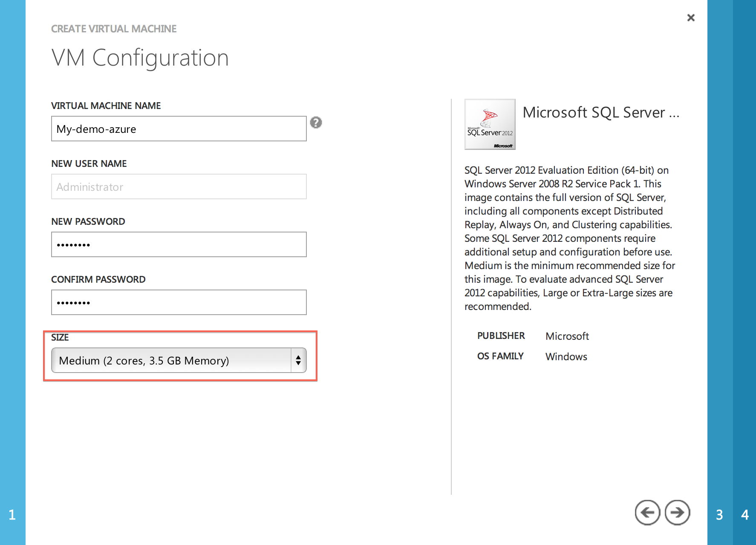Click the CREATE VIRTUAL MACHINE heading text
Viewport: 756px width, 545px height.
[x=114, y=29]
